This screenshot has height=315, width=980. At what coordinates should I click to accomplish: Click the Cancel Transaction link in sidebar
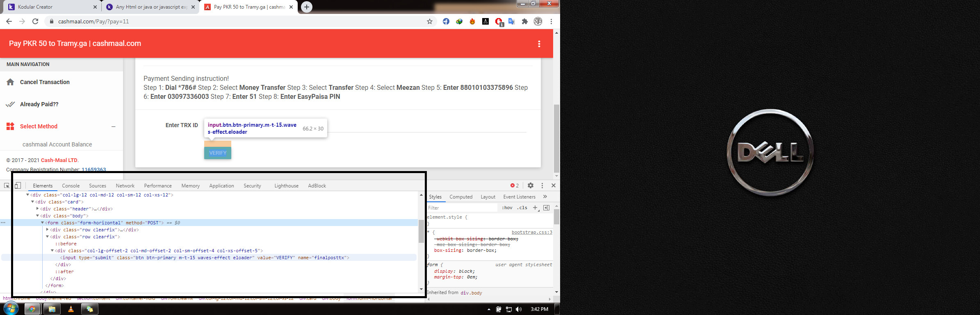pyautogui.click(x=45, y=82)
